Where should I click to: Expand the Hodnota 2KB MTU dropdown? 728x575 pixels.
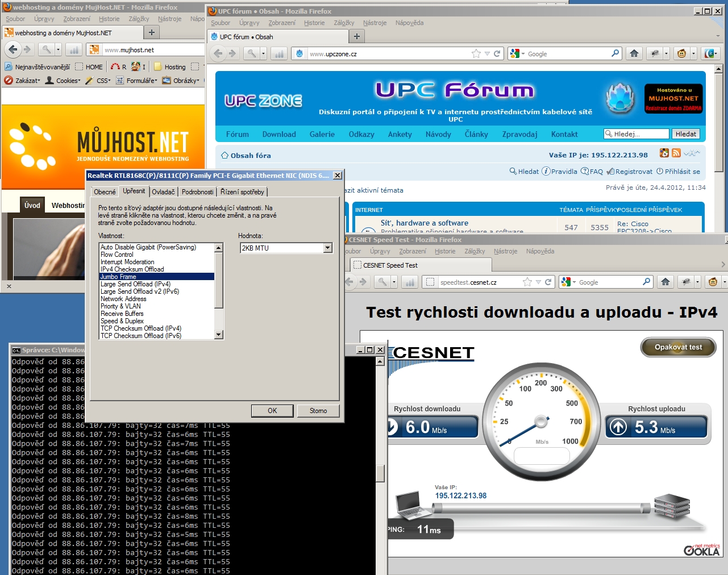[x=327, y=248]
